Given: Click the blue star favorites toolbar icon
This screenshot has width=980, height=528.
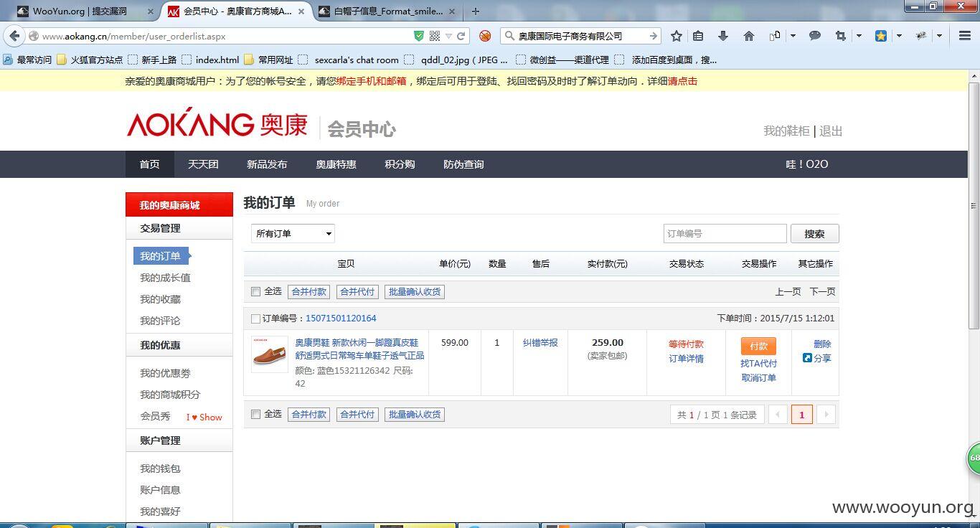Looking at the screenshot, I should pos(881,36).
